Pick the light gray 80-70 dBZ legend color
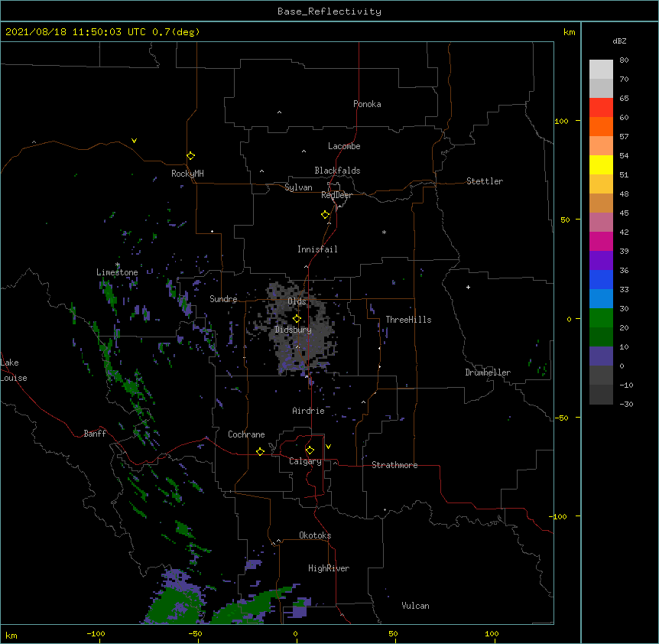This screenshot has width=659, height=644. pos(601,70)
